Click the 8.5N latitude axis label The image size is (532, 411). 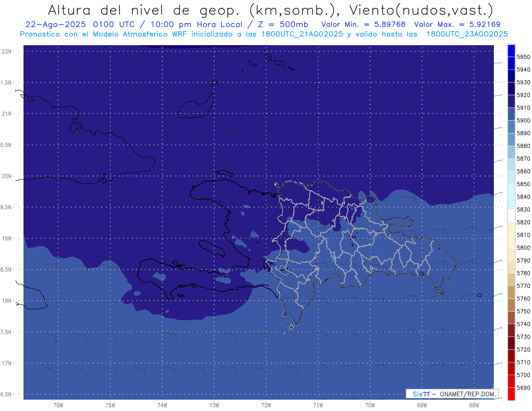point(7,270)
